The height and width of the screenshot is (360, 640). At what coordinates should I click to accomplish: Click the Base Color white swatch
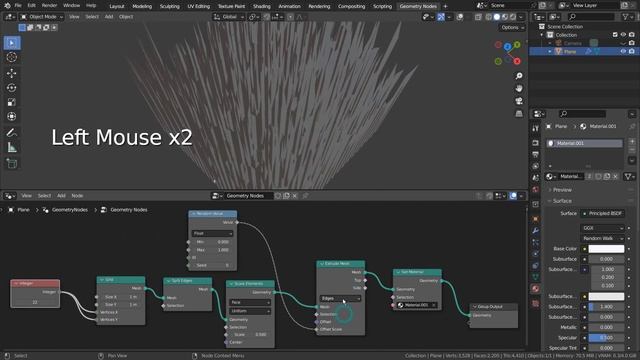tap(606, 249)
